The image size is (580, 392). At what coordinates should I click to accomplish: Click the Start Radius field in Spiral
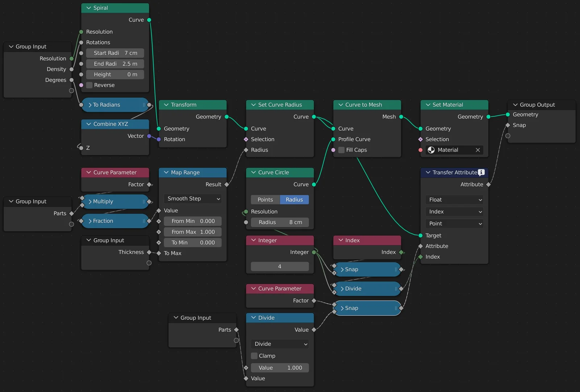click(115, 53)
